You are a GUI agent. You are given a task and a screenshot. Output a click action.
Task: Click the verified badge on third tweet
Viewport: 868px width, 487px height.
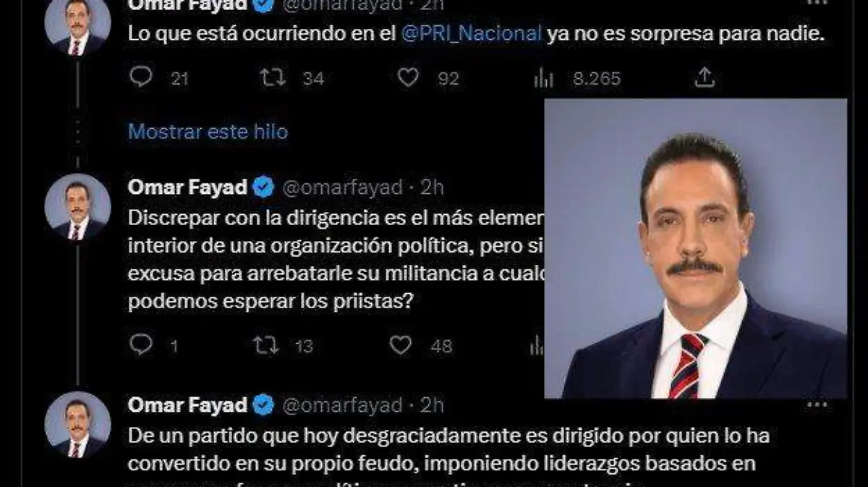pos(263,405)
